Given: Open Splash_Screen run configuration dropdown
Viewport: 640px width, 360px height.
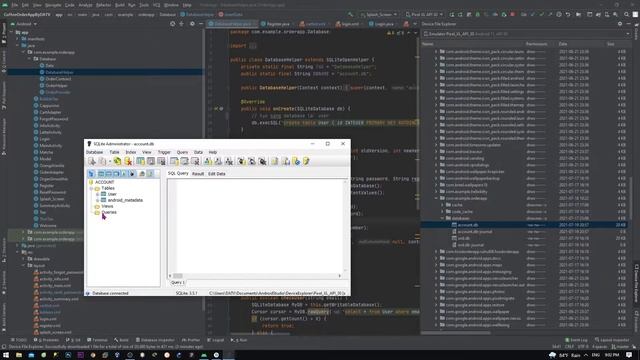Looking at the screenshot, I should (378, 15).
